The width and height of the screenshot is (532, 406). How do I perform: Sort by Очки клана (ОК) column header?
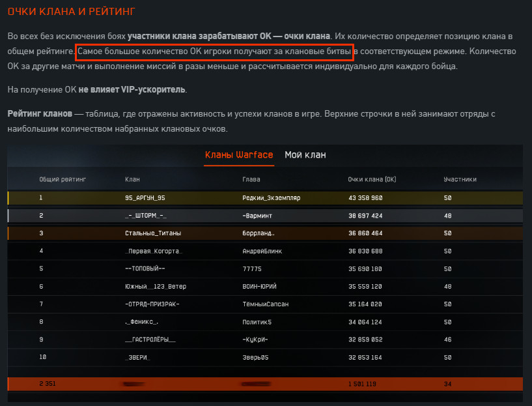point(372,178)
